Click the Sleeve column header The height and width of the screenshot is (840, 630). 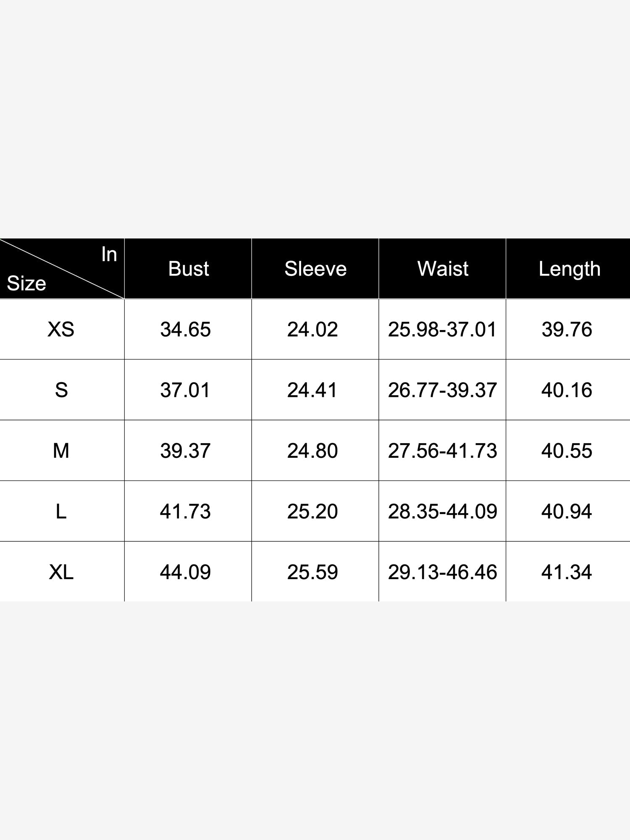point(315,269)
